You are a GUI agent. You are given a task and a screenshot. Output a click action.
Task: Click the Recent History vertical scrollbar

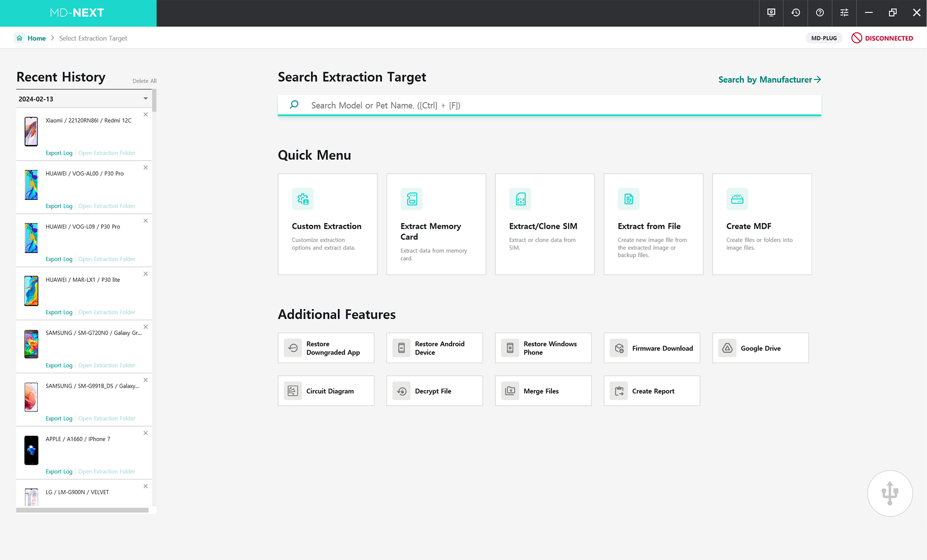154,100
